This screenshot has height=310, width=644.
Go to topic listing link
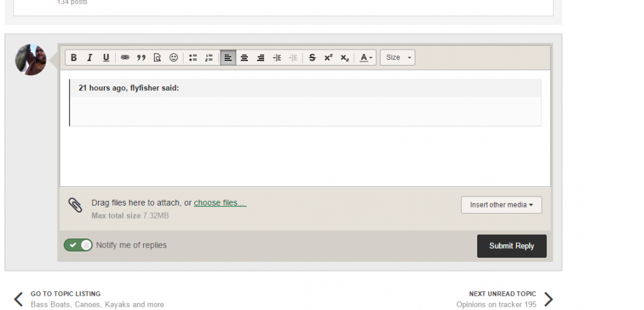pyautogui.click(x=66, y=293)
